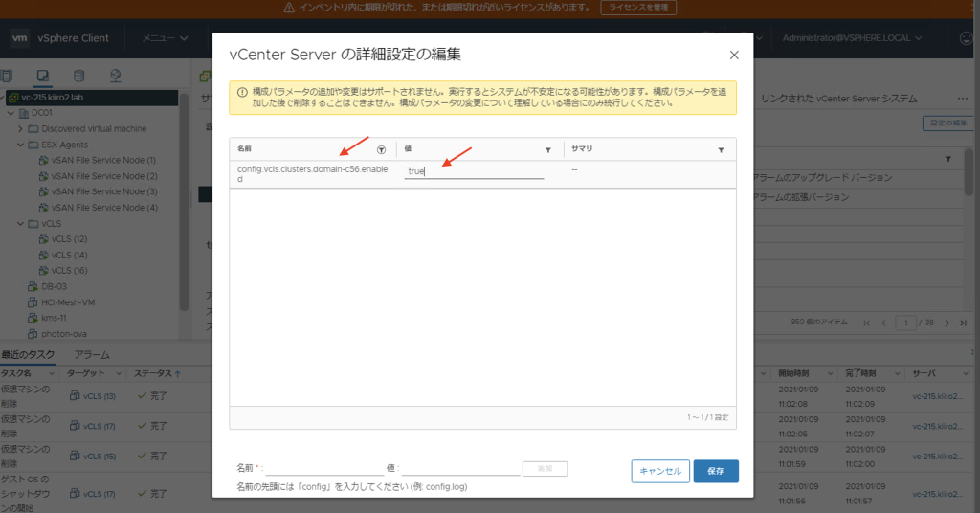Switch to the Recent Tasks (最近のタスク) tab
Screen dimensions: 980x513
click(28, 355)
